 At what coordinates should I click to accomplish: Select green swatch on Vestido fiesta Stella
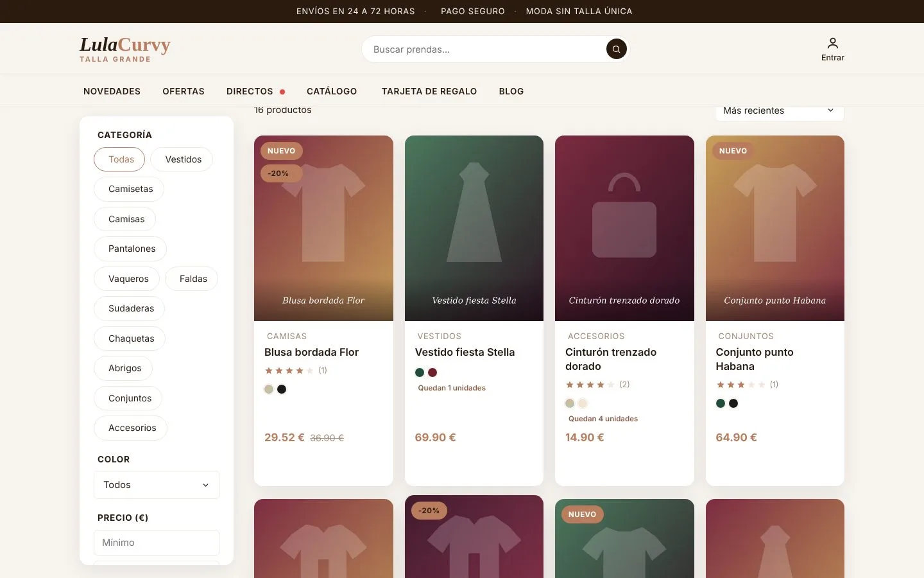pos(420,372)
